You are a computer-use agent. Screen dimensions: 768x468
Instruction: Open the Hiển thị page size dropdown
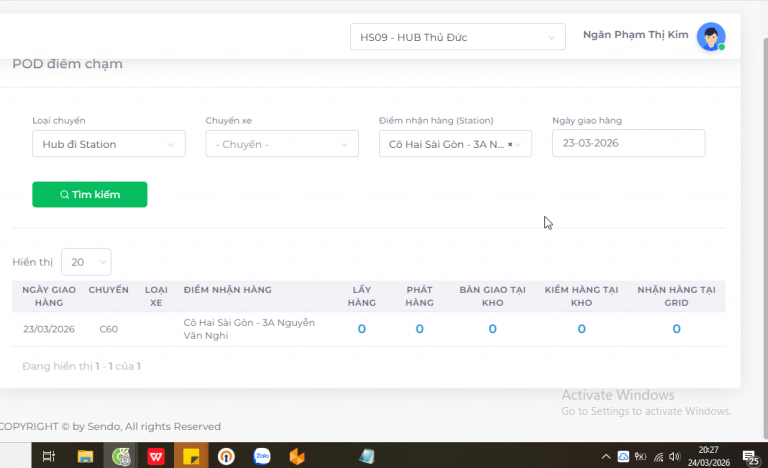[86, 262]
